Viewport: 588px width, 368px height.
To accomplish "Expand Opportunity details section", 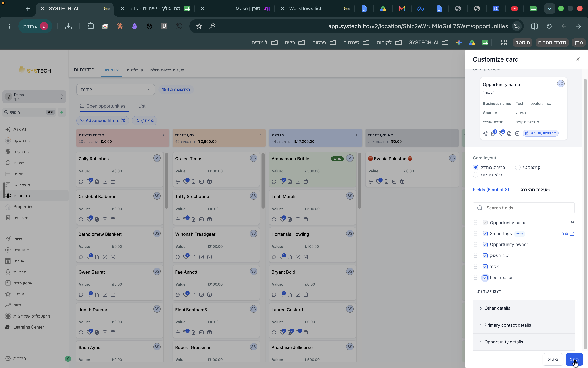I will point(524,342).
